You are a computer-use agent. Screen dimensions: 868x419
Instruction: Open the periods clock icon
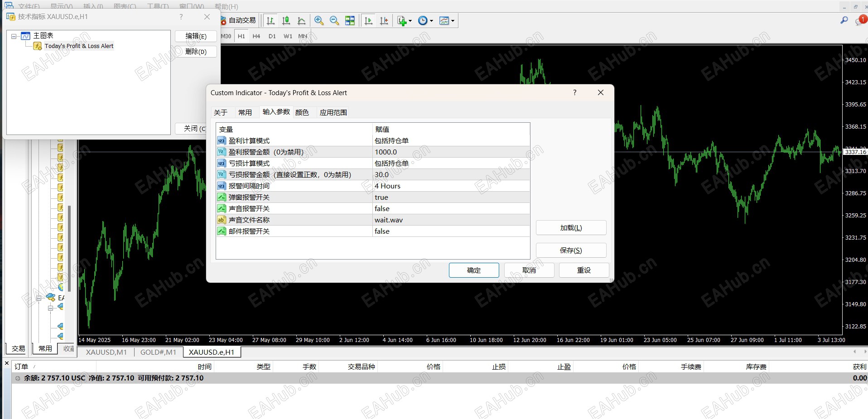[x=423, y=20]
